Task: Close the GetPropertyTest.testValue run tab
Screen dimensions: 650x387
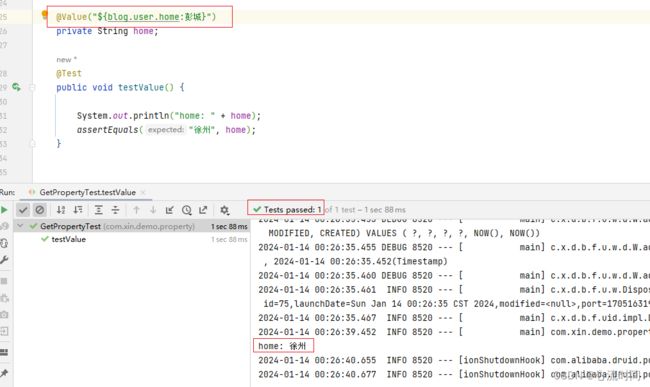Action: tap(143, 192)
